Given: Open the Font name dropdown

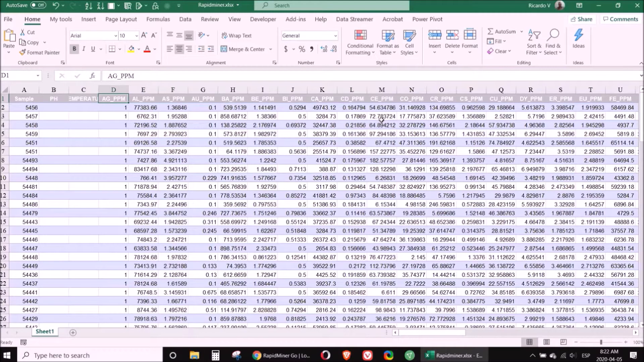Looking at the screenshot, I should pos(116,36).
